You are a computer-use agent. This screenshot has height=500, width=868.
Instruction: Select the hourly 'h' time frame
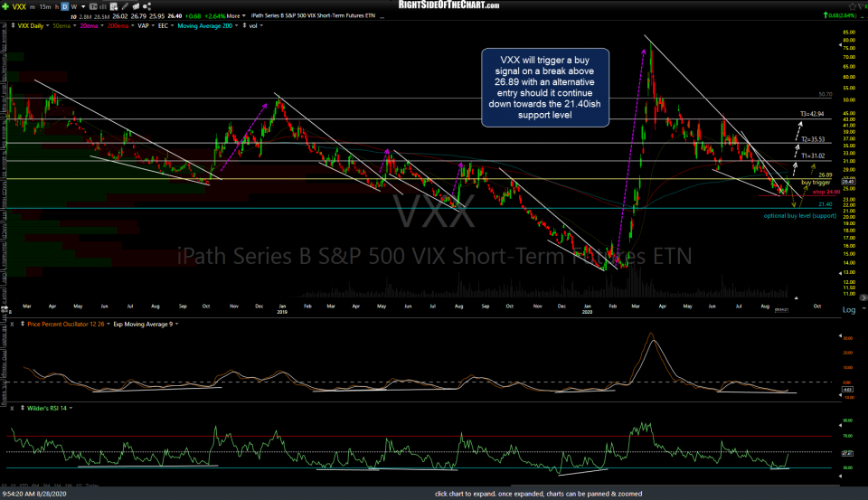[x=56, y=6]
